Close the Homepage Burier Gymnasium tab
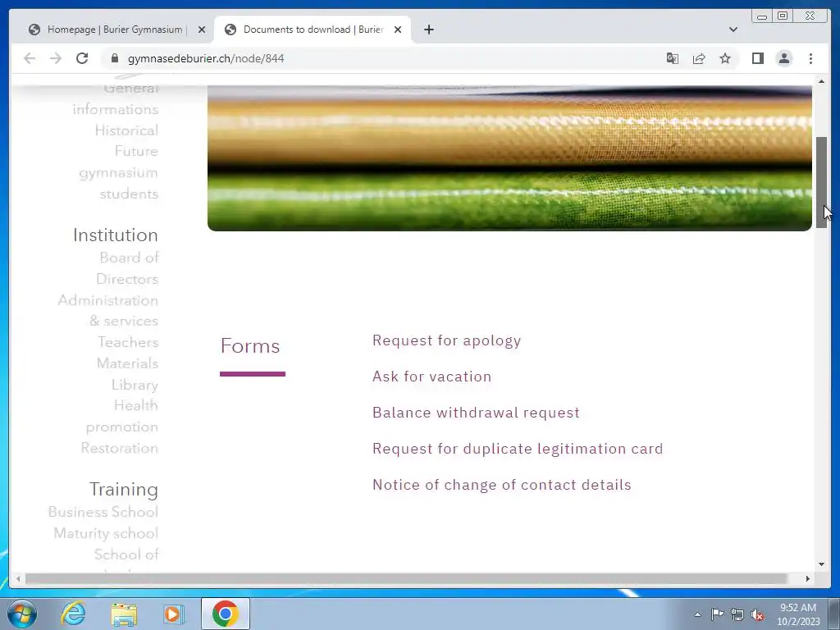Image resolution: width=840 pixels, height=630 pixels. pos(202,30)
